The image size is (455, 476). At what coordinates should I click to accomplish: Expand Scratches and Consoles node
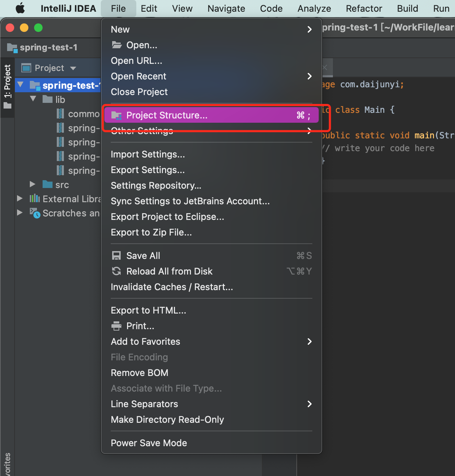[20, 212]
